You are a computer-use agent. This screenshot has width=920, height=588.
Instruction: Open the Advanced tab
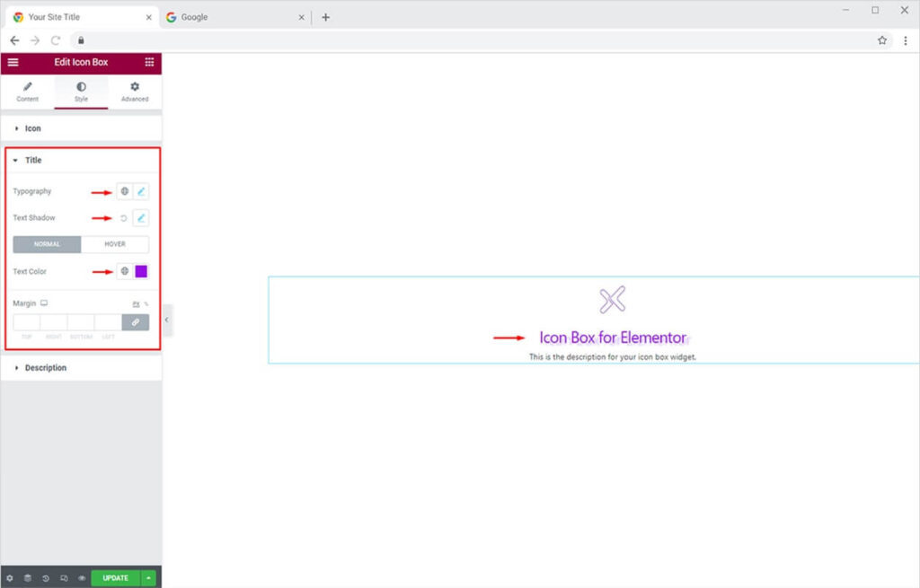tap(135, 92)
